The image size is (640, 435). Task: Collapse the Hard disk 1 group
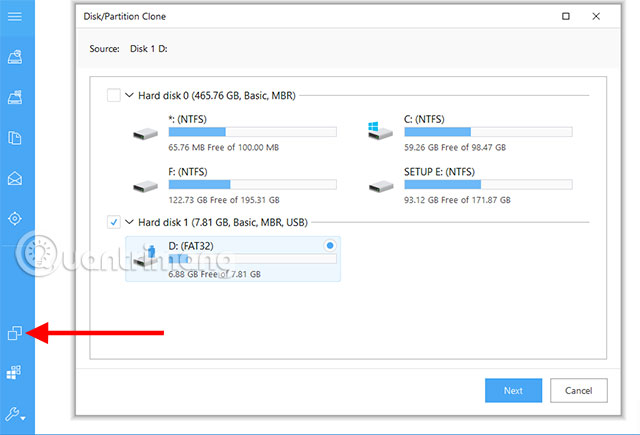click(129, 222)
